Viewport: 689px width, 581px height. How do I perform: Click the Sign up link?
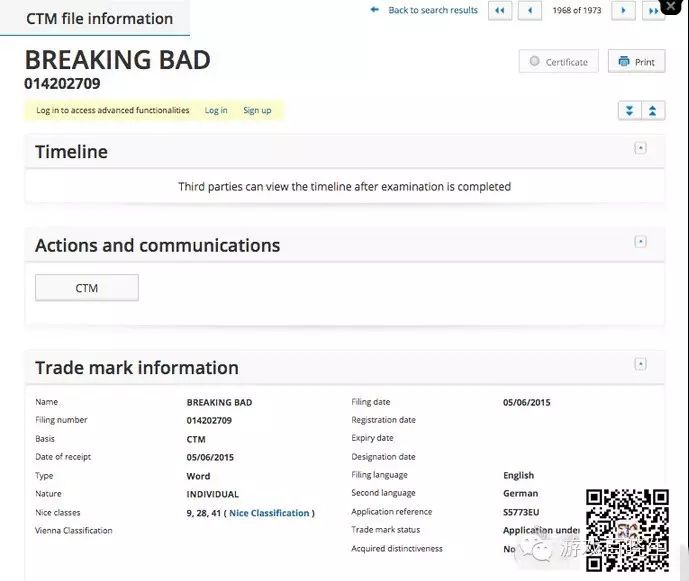pyautogui.click(x=257, y=110)
